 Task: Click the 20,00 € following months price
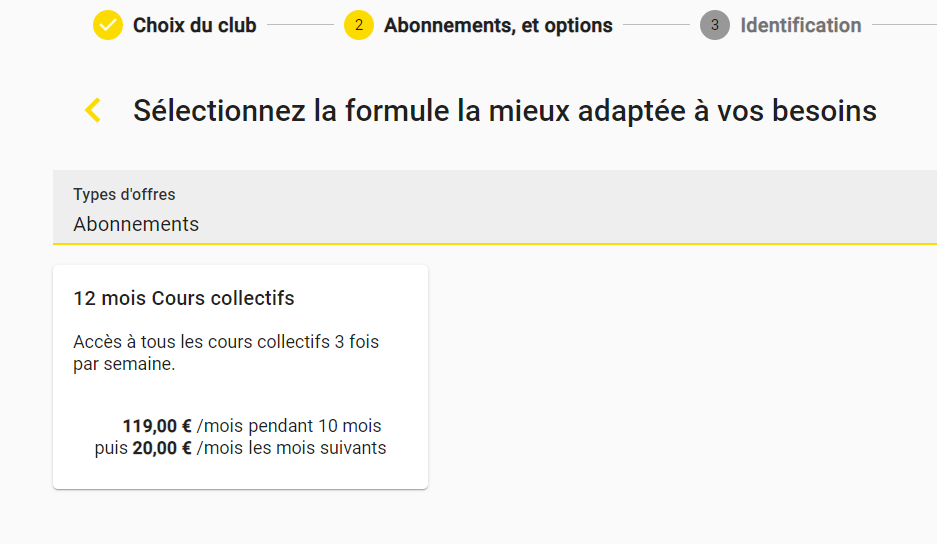click(162, 448)
